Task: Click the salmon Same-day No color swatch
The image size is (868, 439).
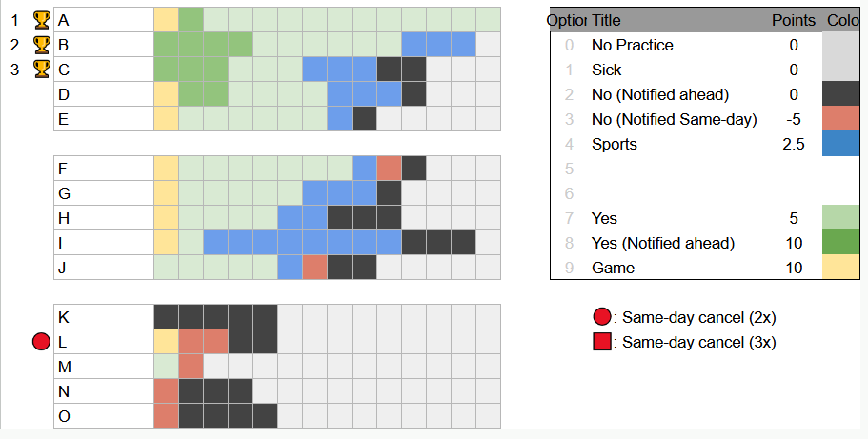Action: click(x=841, y=119)
